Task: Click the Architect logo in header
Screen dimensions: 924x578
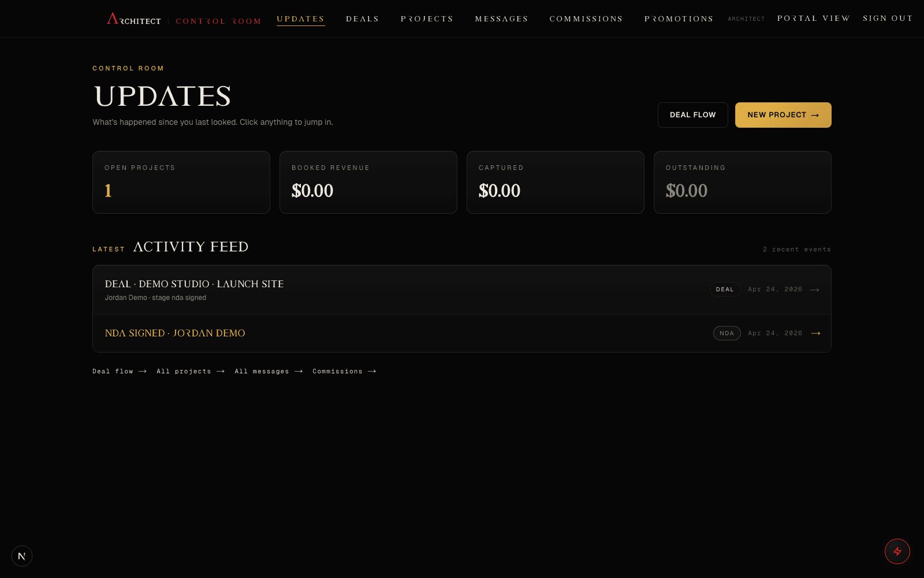Action: tap(134, 19)
